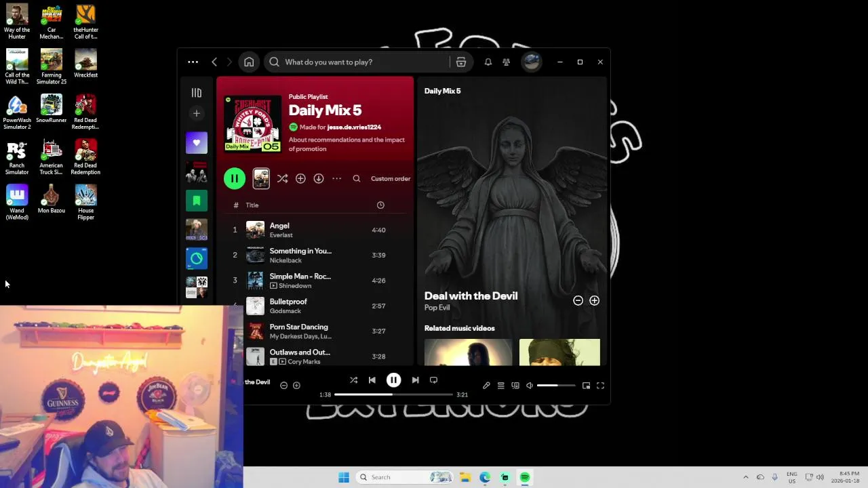Screen dimensions: 868x488
Task: Open File Explorer from taskbar
Action: (x=465, y=477)
